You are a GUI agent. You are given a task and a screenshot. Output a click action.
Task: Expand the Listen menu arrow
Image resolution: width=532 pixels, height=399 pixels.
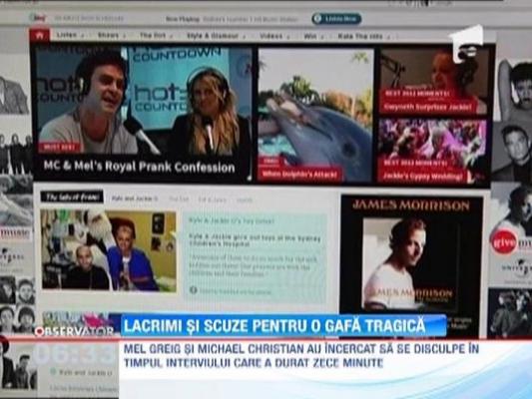[82, 36]
